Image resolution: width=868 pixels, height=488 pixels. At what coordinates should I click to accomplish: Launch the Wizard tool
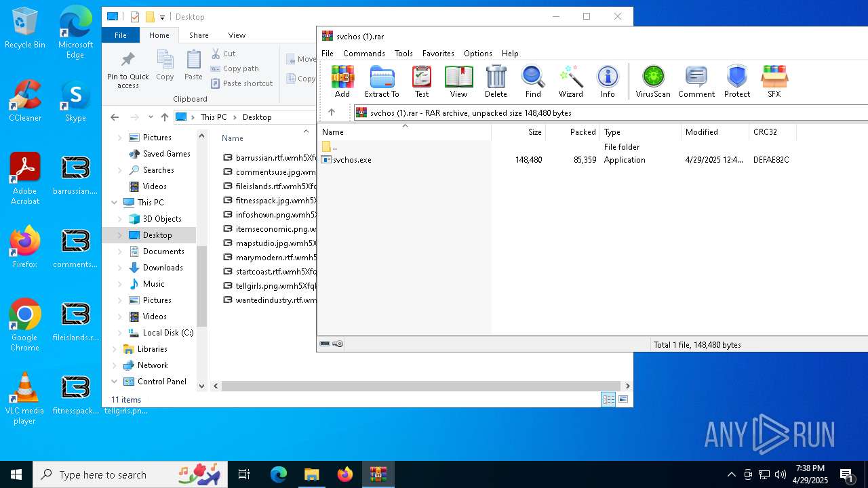click(x=571, y=82)
